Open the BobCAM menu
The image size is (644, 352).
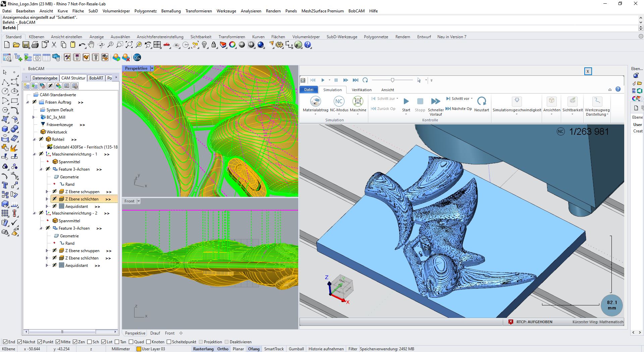tap(356, 11)
